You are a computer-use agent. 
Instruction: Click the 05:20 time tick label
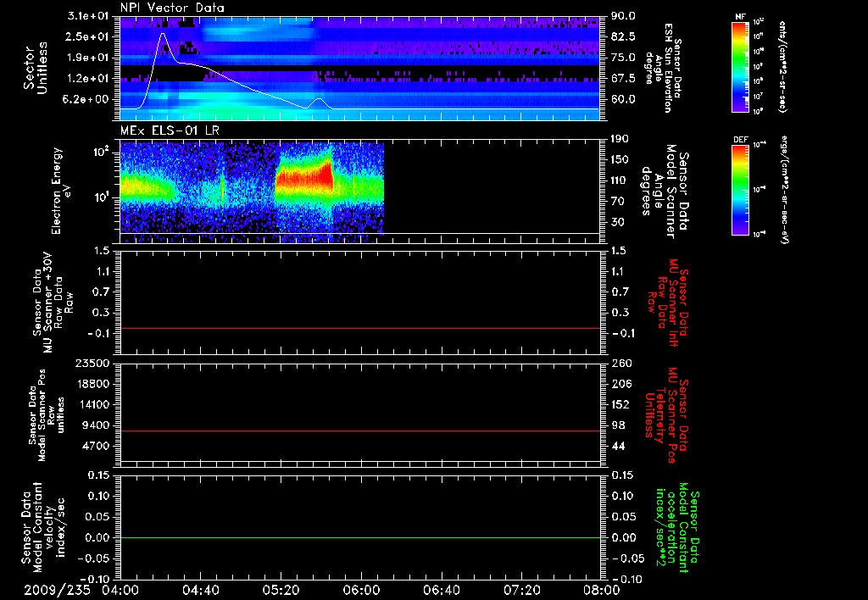click(x=281, y=590)
